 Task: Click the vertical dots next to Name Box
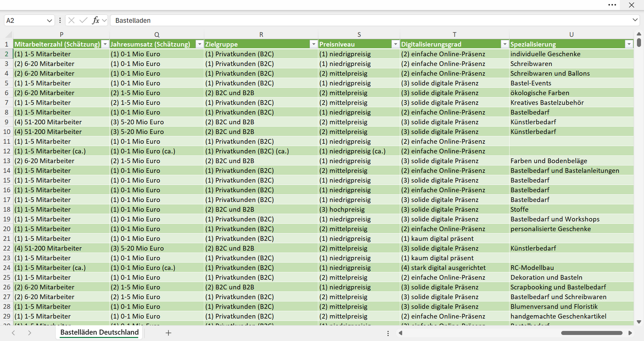pos(60,20)
